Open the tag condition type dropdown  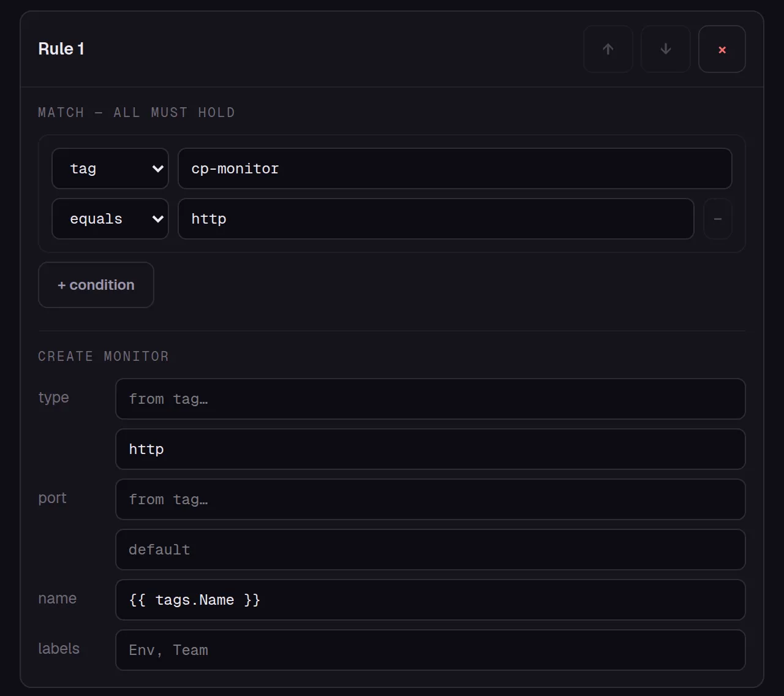(110, 168)
